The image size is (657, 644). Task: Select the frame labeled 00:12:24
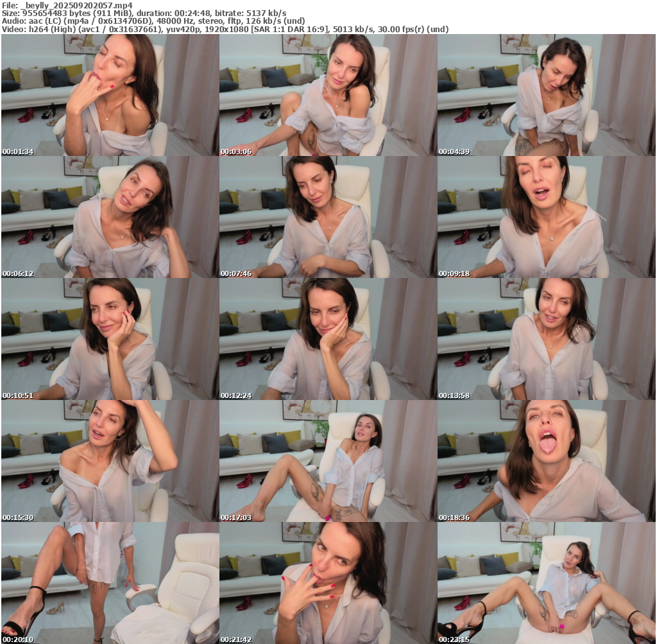coord(328,339)
